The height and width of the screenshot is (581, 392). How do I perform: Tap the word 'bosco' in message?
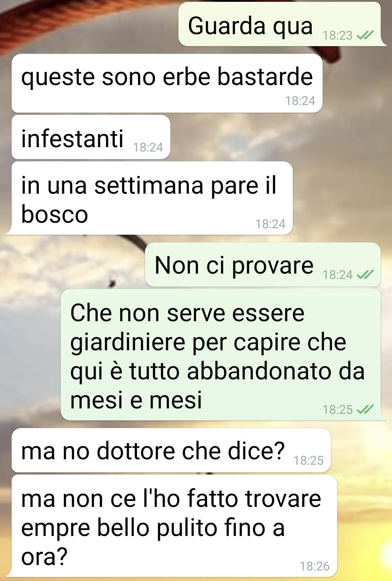coord(54,214)
